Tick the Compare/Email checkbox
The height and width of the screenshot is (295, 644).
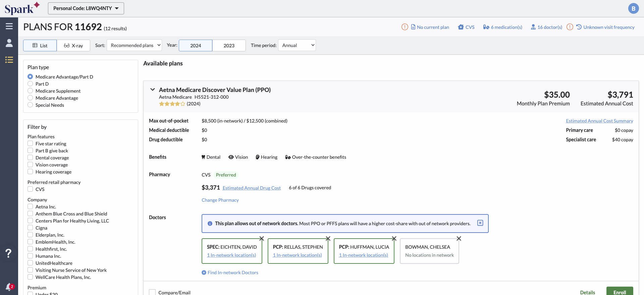pyautogui.click(x=152, y=292)
